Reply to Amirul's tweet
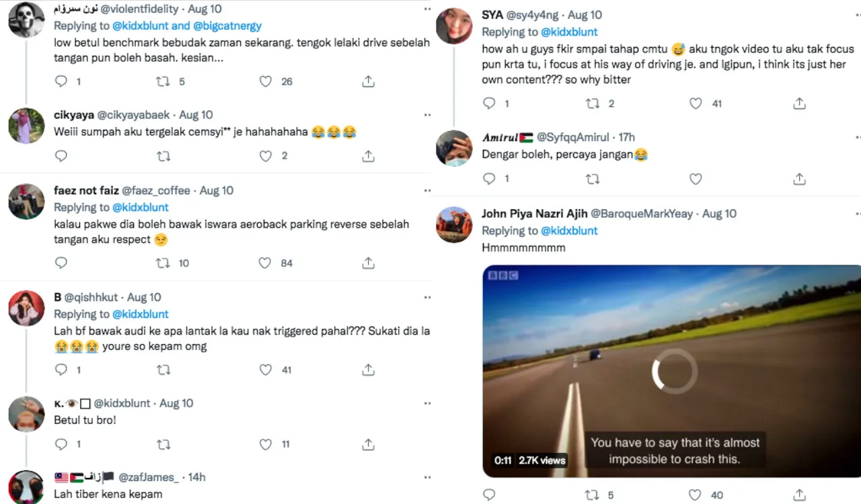The height and width of the screenshot is (504, 861). [x=490, y=179]
